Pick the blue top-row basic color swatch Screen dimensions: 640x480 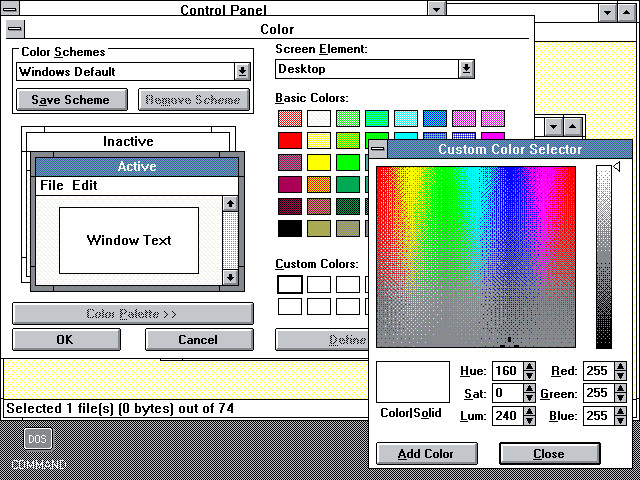(435, 118)
